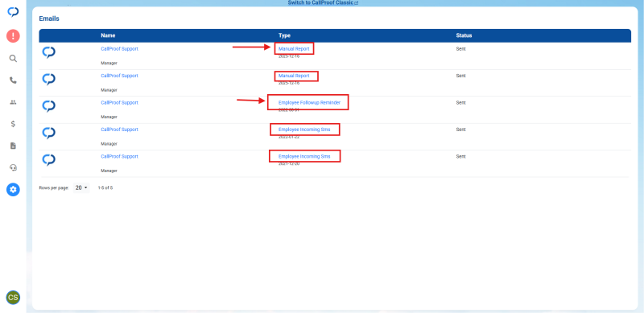The height and width of the screenshot is (313, 644).
Task: Open the red alert notifications icon
Action: 13,36
